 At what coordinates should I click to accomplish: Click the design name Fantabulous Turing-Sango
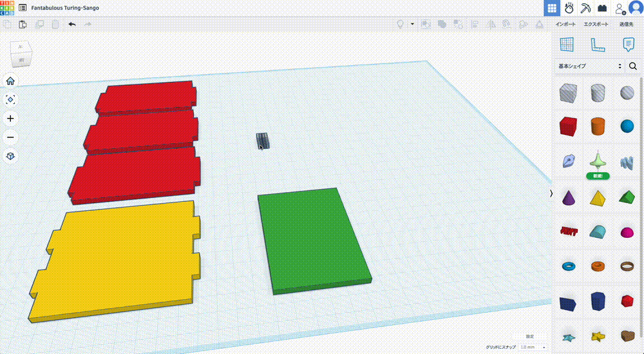[x=65, y=8]
